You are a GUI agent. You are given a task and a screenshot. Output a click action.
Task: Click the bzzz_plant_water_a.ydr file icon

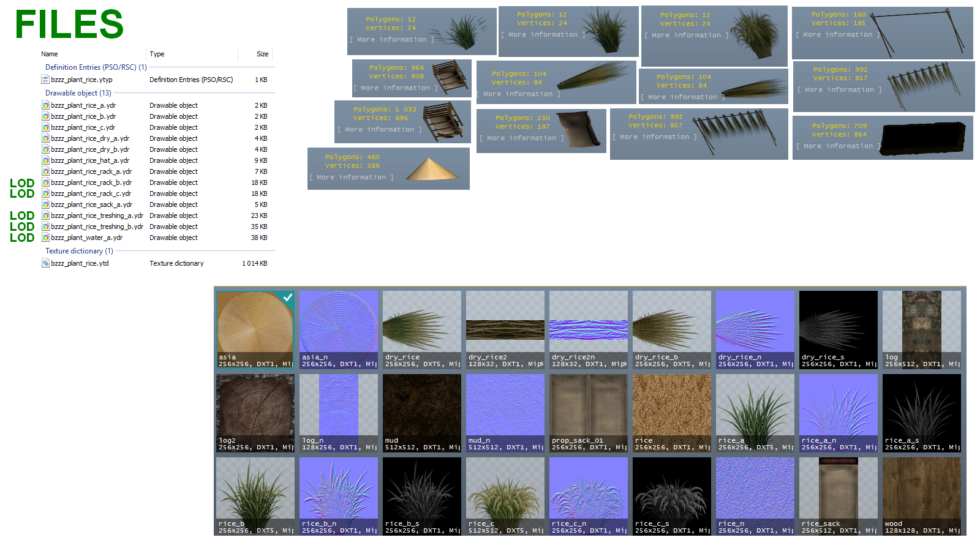point(45,237)
